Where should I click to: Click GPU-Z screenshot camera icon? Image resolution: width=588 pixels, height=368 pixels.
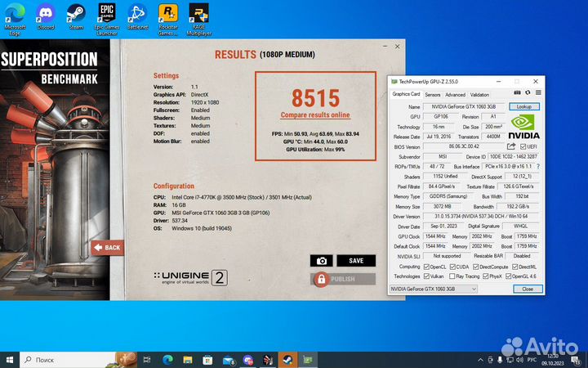(x=517, y=92)
